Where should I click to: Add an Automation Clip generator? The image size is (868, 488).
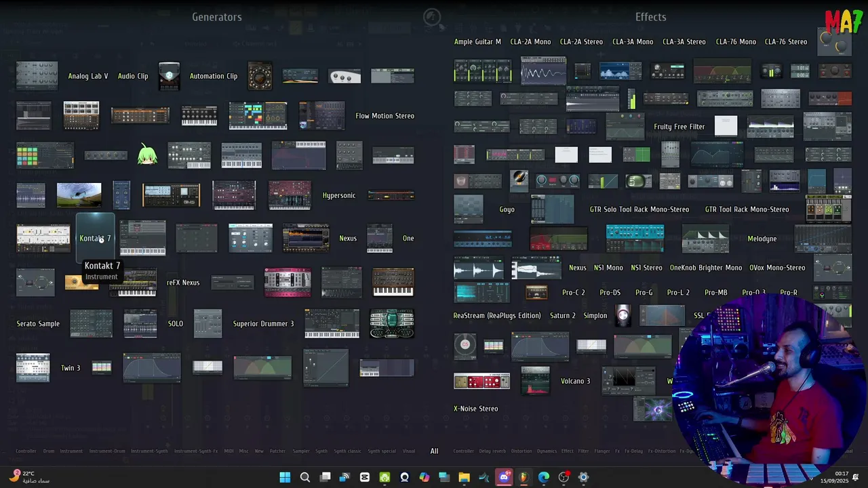[x=214, y=77]
